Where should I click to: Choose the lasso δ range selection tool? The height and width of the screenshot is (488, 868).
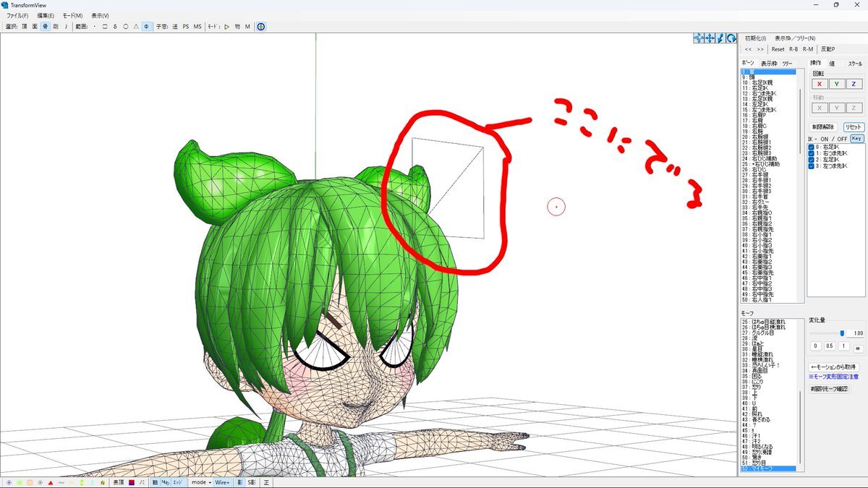[115, 27]
